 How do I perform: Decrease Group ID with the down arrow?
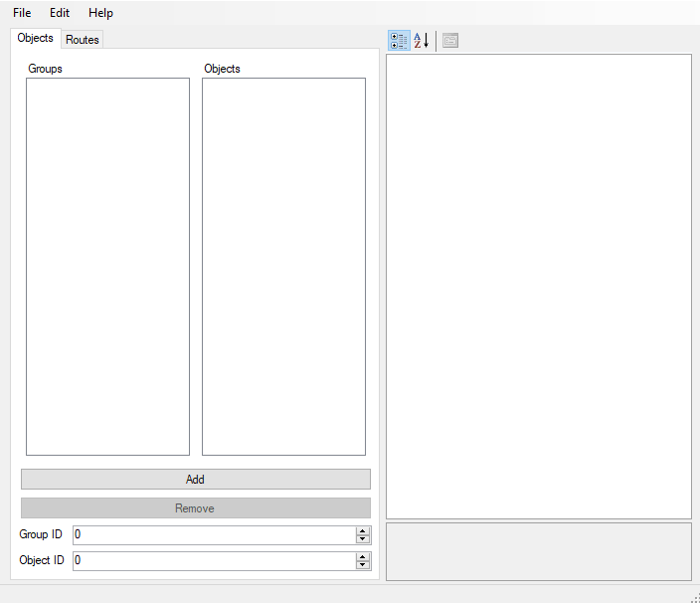point(363,539)
